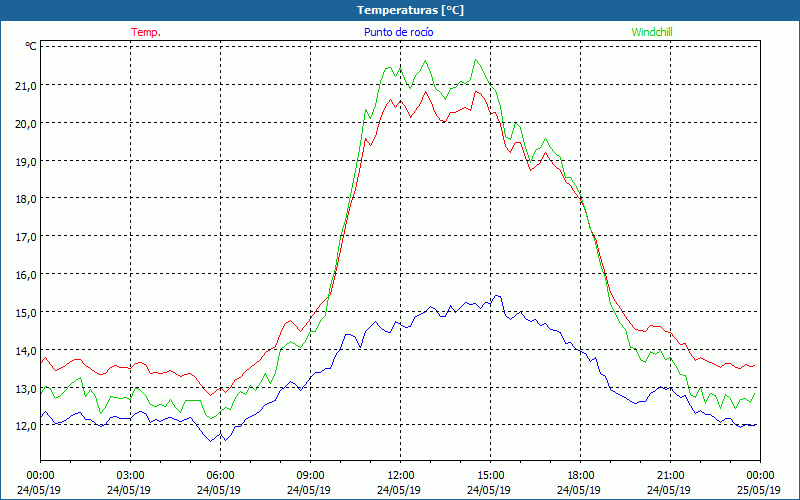Click the 09:00 time axis label
Screen dimensions: 800x500
pyautogui.click(x=310, y=476)
